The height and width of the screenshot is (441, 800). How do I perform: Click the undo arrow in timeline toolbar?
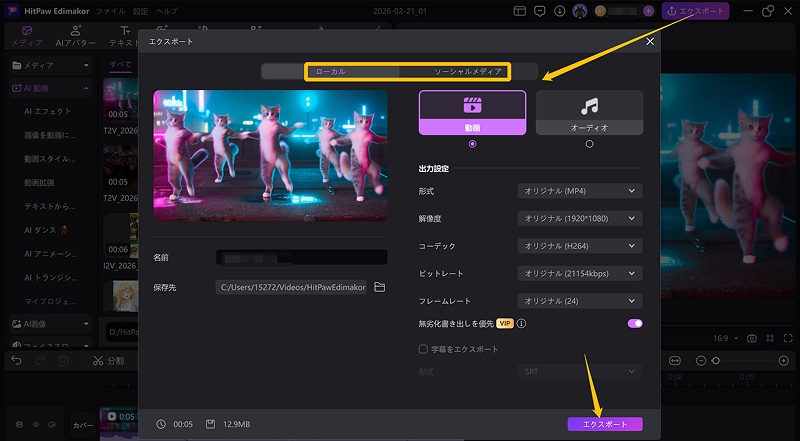coord(16,361)
